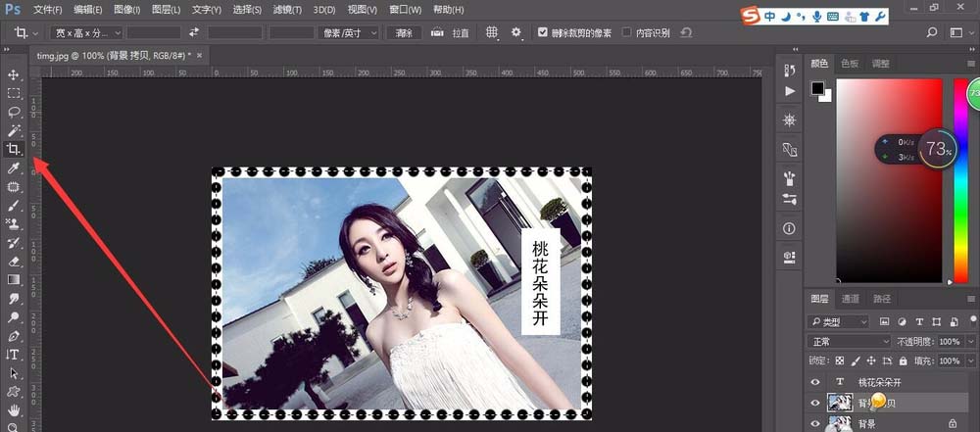Open the 滤镜 menu
Screen dimensions: 980x432
point(288,10)
